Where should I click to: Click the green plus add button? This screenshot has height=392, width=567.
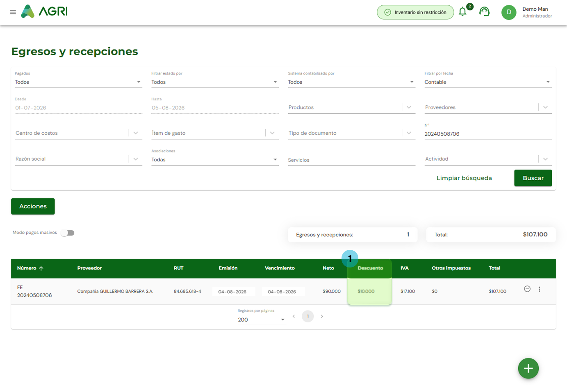(x=528, y=369)
